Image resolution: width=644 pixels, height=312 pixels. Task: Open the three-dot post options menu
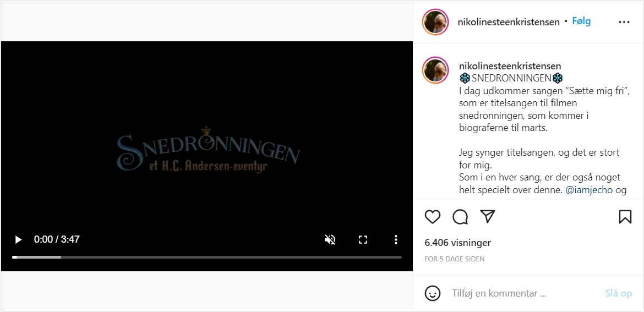pos(624,22)
